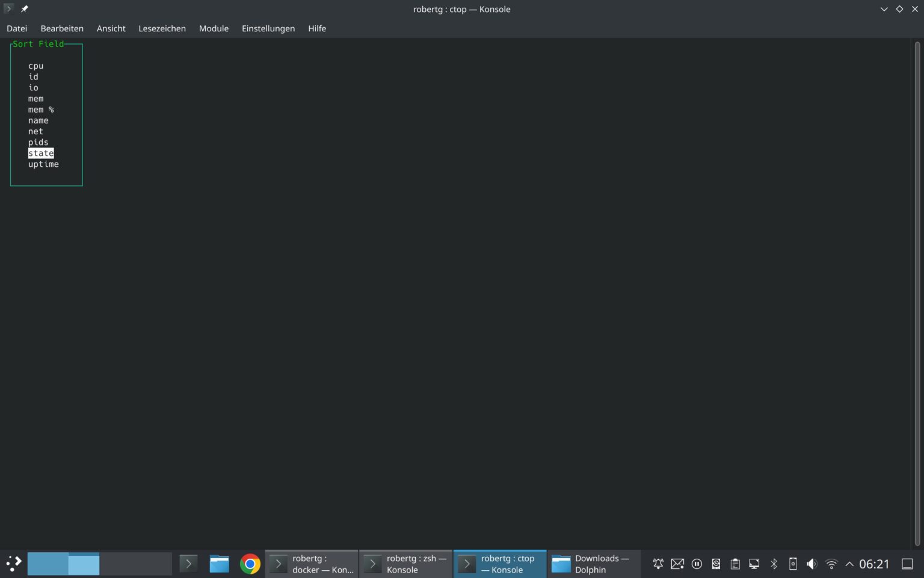Open the KDE application launcher
The width and height of the screenshot is (924, 578).
[x=14, y=564]
